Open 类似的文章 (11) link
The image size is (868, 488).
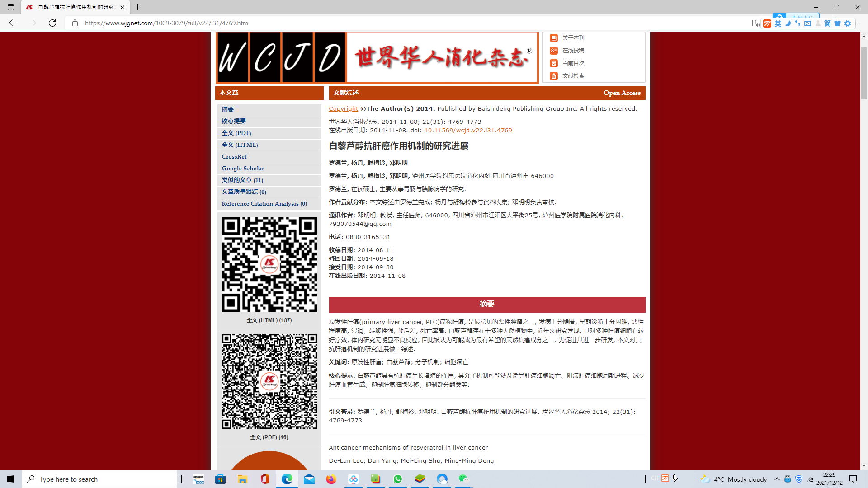tap(242, 180)
